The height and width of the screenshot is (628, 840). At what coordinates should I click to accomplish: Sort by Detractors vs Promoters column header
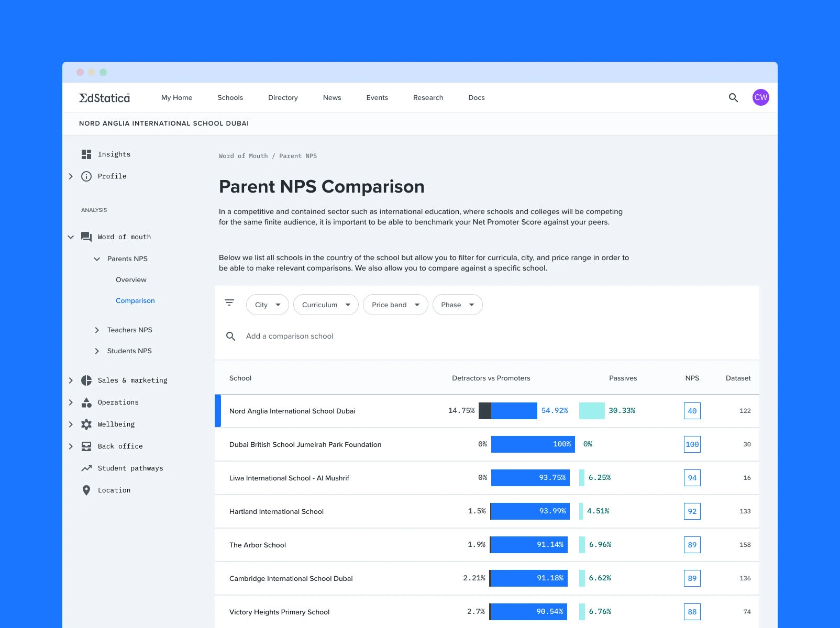(x=491, y=378)
